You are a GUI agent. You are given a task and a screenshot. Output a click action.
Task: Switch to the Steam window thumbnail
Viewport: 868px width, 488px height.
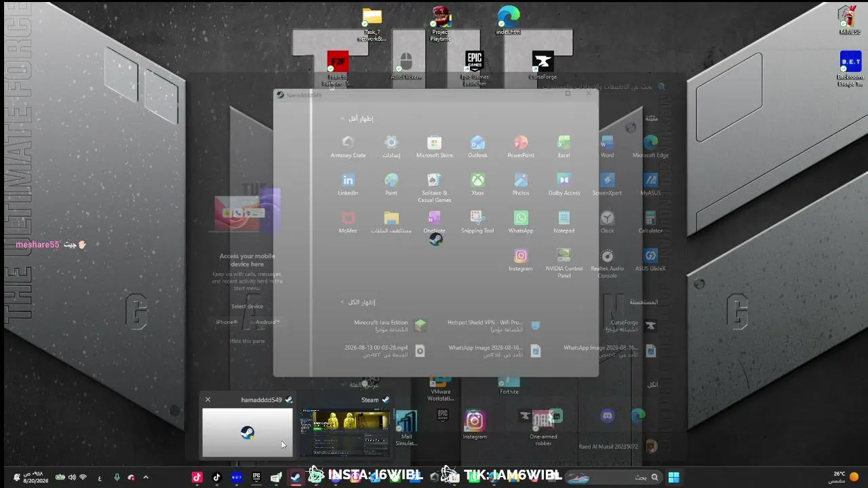tap(344, 432)
